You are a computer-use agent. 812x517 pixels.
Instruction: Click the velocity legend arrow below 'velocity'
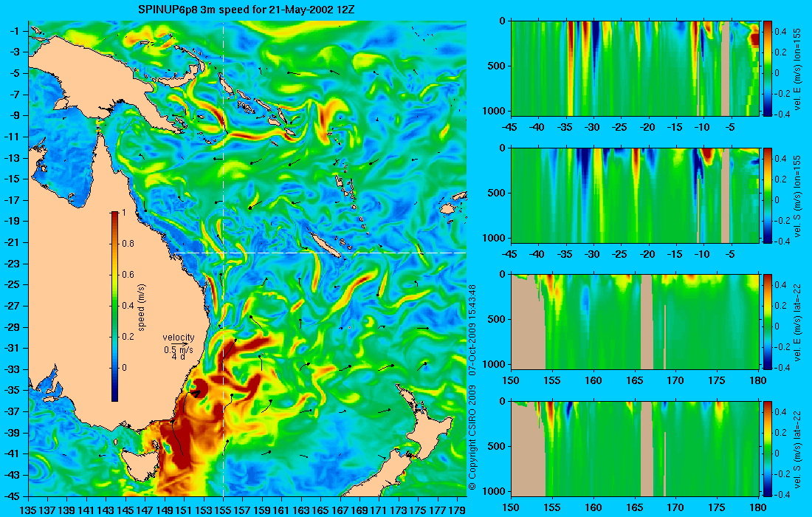pos(179,343)
